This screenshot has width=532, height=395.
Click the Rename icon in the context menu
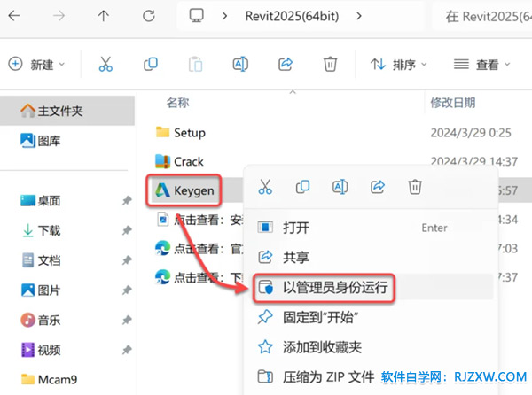340,187
